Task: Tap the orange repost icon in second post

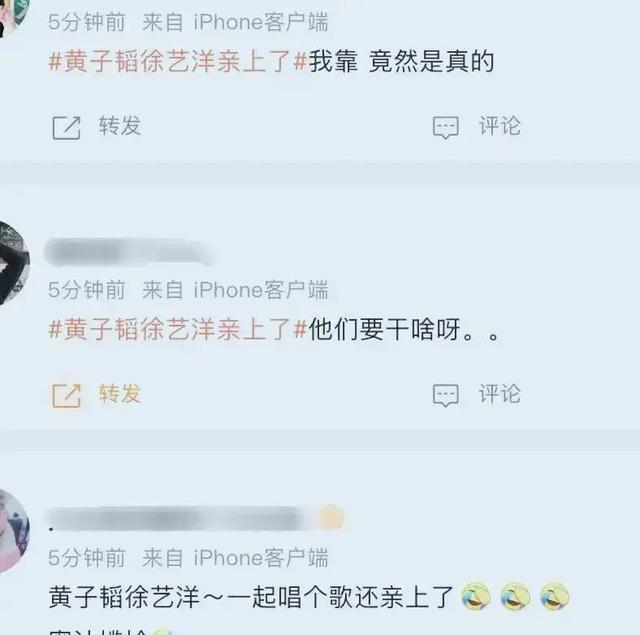Action: pos(67,395)
